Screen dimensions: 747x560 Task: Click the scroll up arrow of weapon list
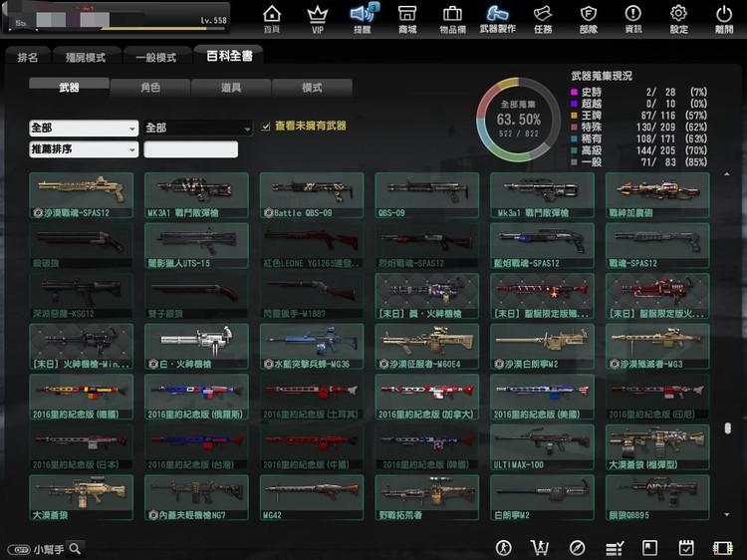[x=727, y=174]
